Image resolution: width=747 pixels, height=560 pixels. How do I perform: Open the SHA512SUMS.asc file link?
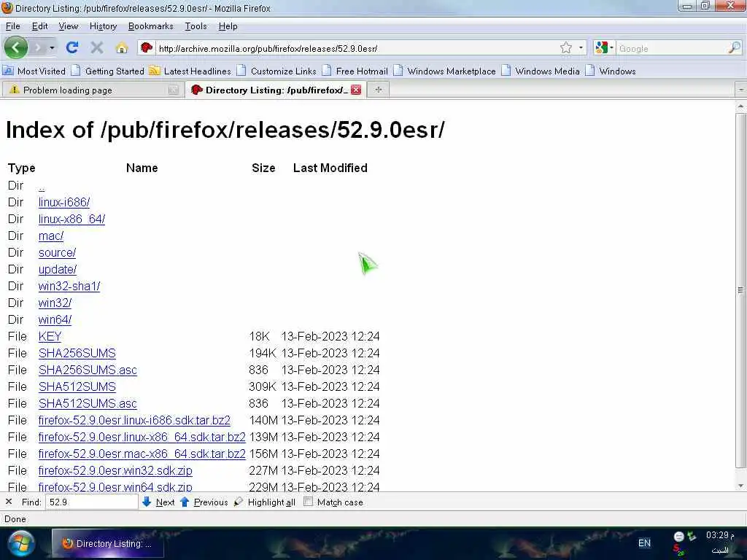pos(88,404)
